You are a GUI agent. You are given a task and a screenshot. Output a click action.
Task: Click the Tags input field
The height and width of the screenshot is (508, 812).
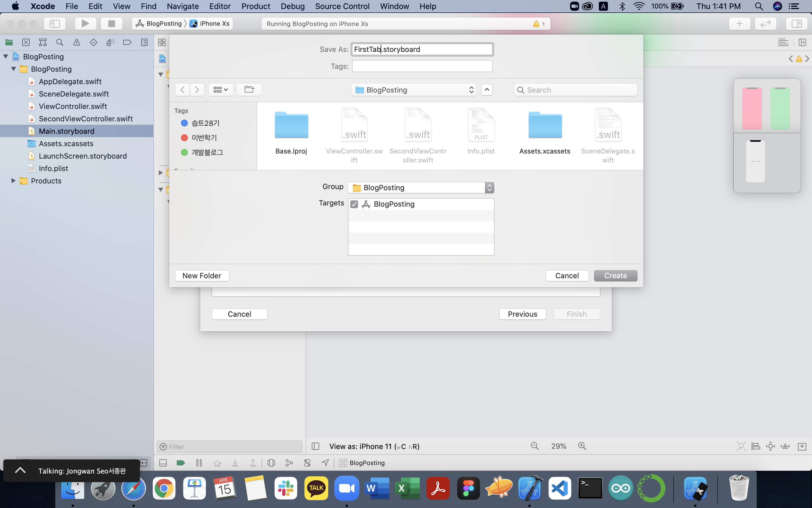[422, 66]
